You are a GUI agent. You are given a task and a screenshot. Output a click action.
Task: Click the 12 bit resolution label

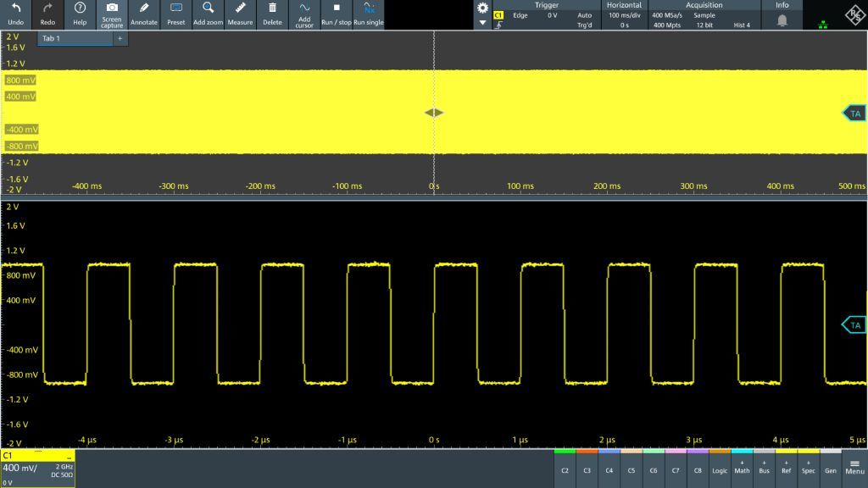[704, 25]
